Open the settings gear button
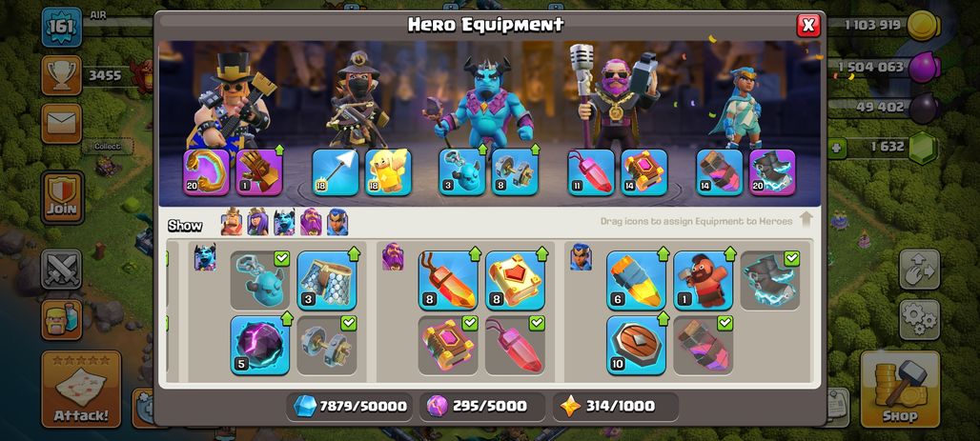Image resolution: width=980 pixels, height=441 pixels. coord(919,320)
